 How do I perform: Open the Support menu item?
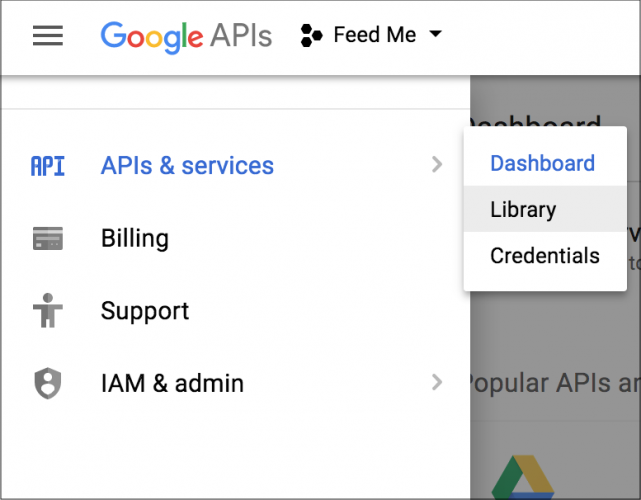click(235, 310)
